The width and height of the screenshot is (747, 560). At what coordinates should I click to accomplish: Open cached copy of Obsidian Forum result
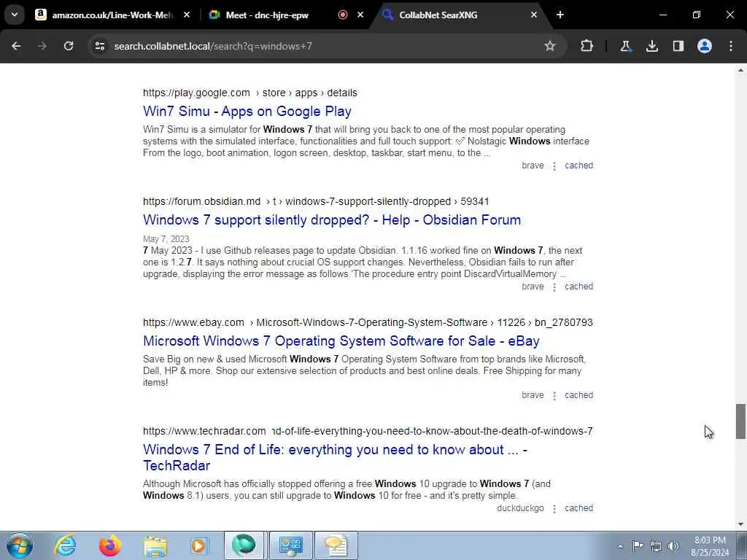pos(578,287)
